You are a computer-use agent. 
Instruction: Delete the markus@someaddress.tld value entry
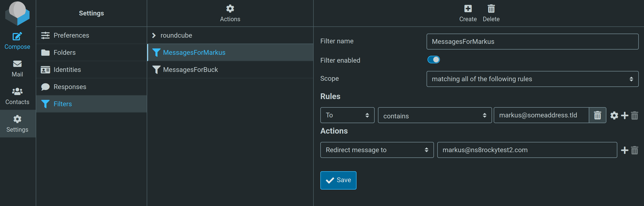(x=597, y=115)
